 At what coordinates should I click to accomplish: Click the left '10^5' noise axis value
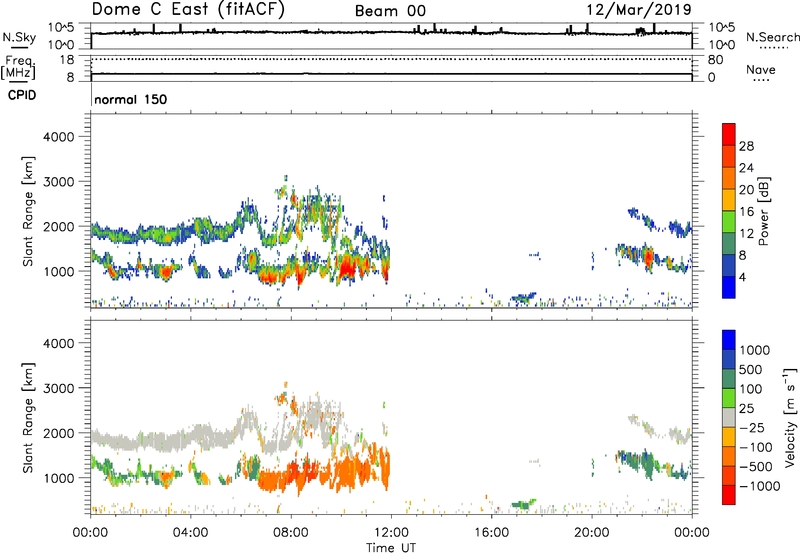(x=61, y=27)
